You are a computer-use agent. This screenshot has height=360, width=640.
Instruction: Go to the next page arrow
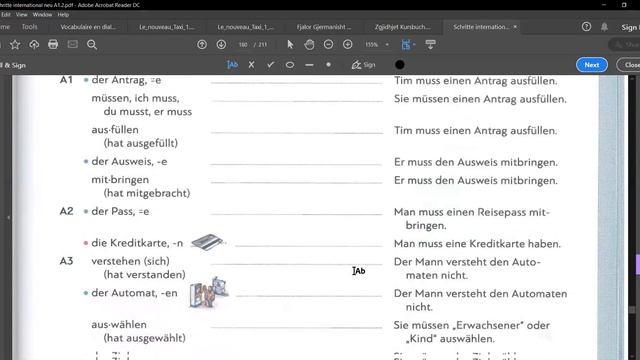(221, 44)
